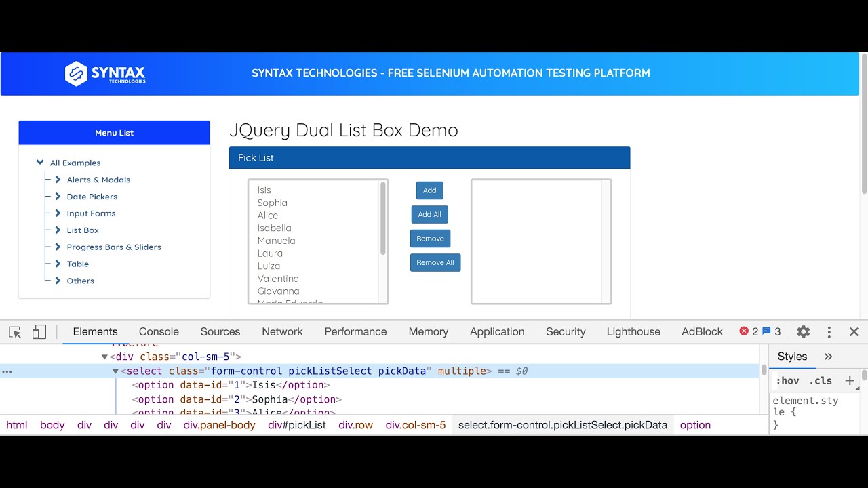Collapse the select pickData node triangle
868x488 pixels.
115,371
